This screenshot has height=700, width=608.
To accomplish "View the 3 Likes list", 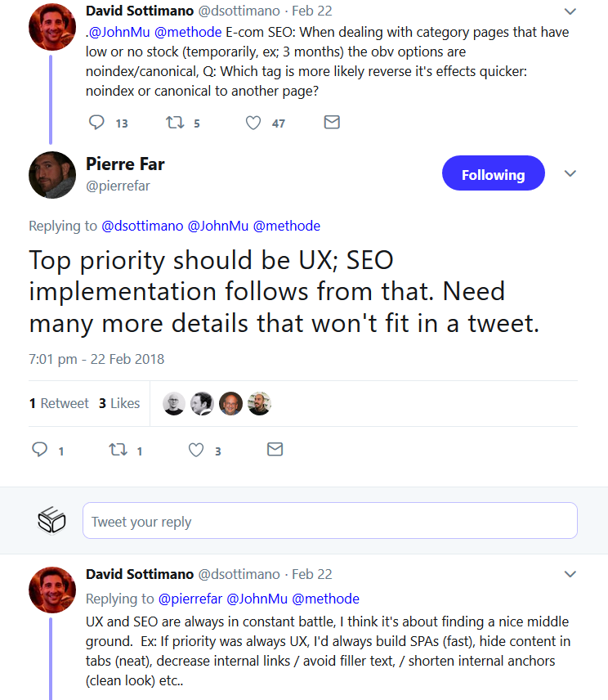I will click(118, 402).
